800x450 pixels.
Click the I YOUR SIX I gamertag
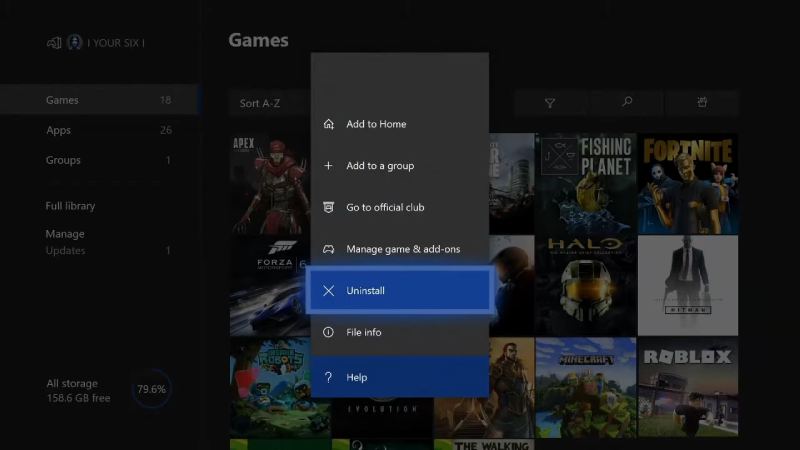pos(116,43)
